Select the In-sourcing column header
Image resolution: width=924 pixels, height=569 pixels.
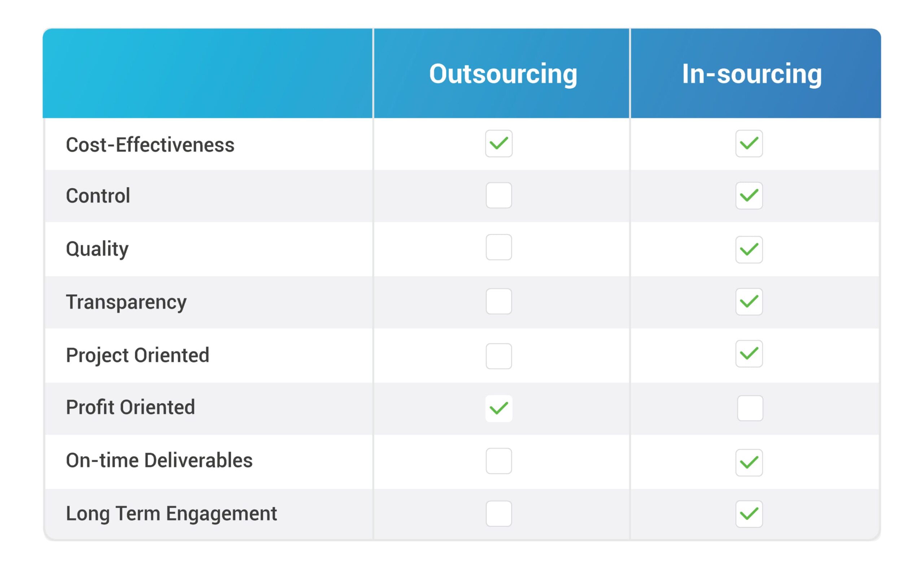pyautogui.click(x=751, y=74)
